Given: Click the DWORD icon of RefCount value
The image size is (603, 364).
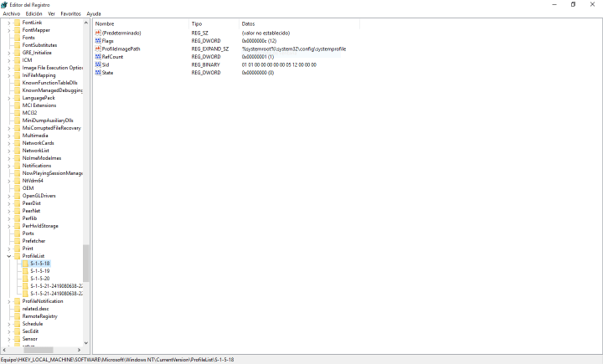Looking at the screenshot, I should (98, 57).
